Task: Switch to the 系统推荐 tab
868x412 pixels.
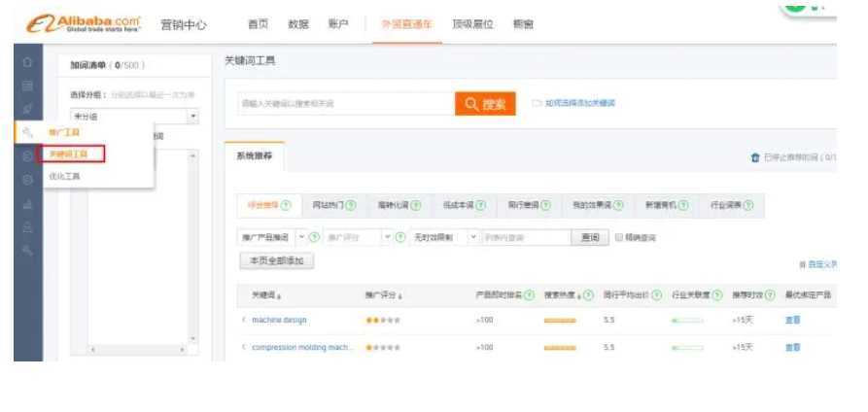Action: 254,156
